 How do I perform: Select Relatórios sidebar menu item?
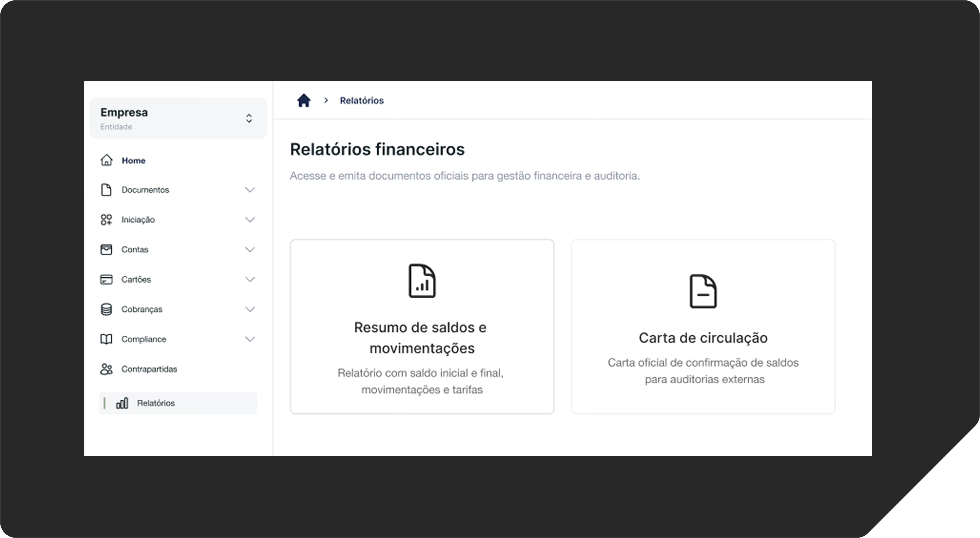coord(156,403)
